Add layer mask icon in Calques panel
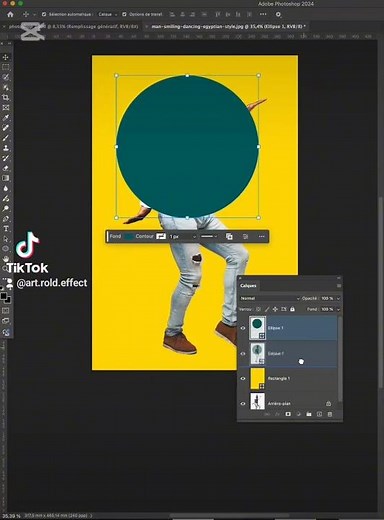384x520 pixels. pos(288,414)
